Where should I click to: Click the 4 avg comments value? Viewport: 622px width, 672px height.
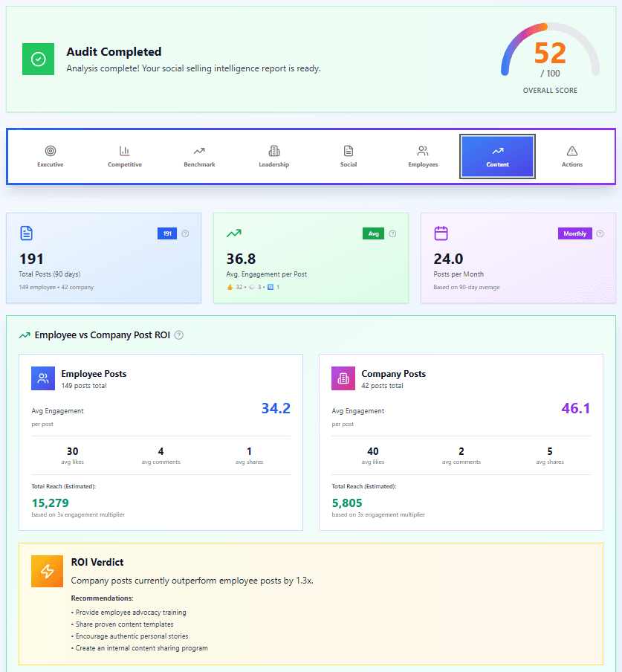click(x=161, y=451)
